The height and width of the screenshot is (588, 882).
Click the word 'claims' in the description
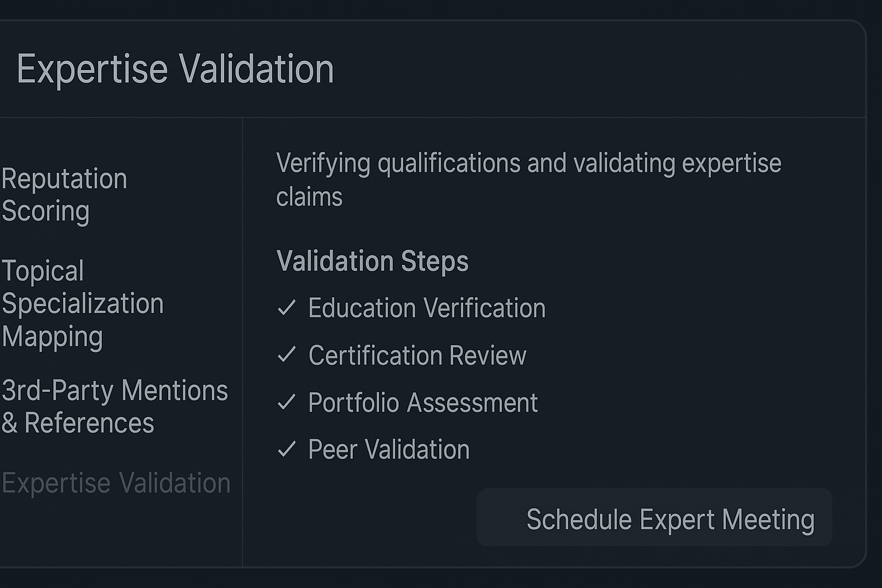(x=309, y=198)
